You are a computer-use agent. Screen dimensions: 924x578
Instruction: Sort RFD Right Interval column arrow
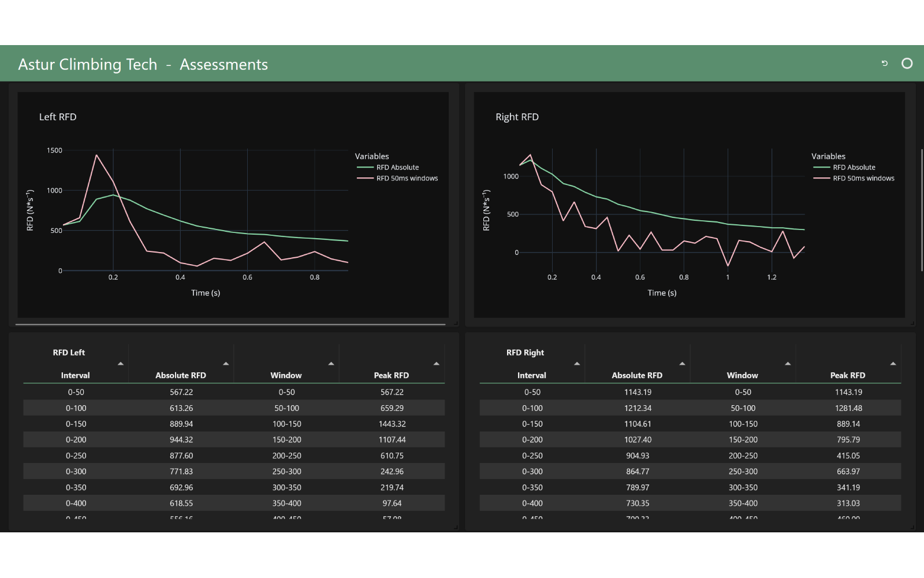point(577,364)
